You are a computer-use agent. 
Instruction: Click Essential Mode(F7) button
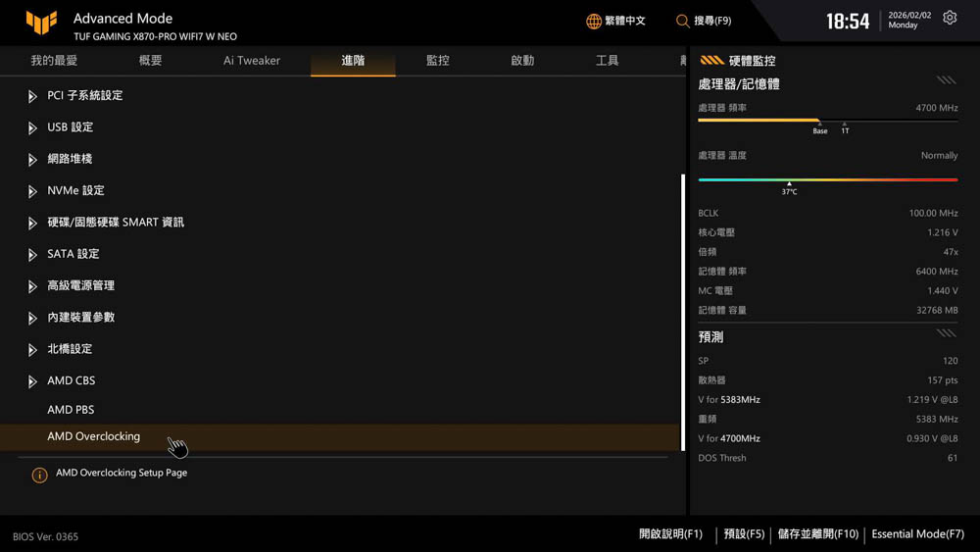click(917, 534)
